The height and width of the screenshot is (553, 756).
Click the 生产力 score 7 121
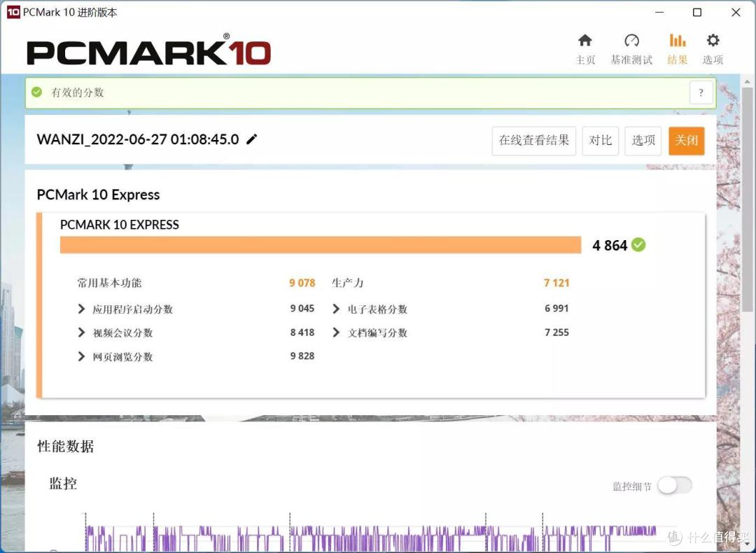click(556, 283)
